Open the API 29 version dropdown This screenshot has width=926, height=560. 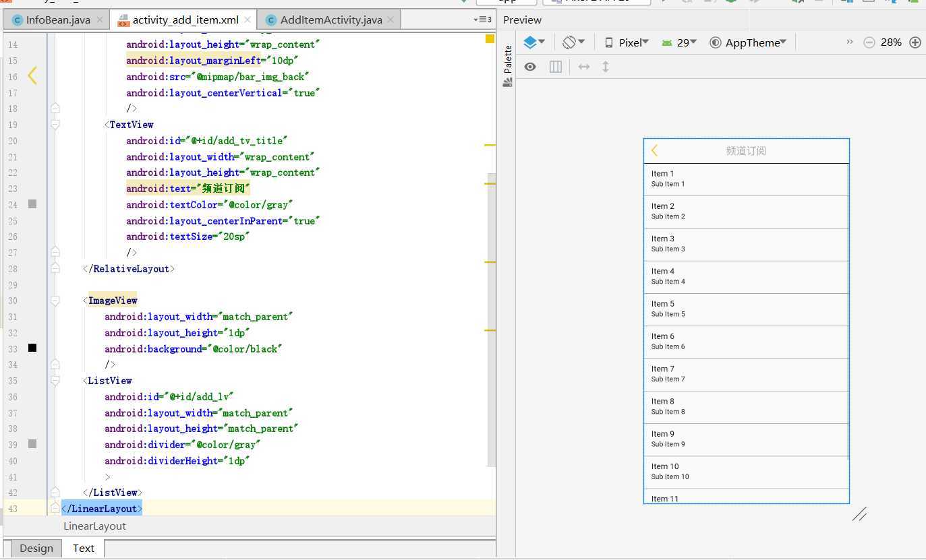click(679, 42)
